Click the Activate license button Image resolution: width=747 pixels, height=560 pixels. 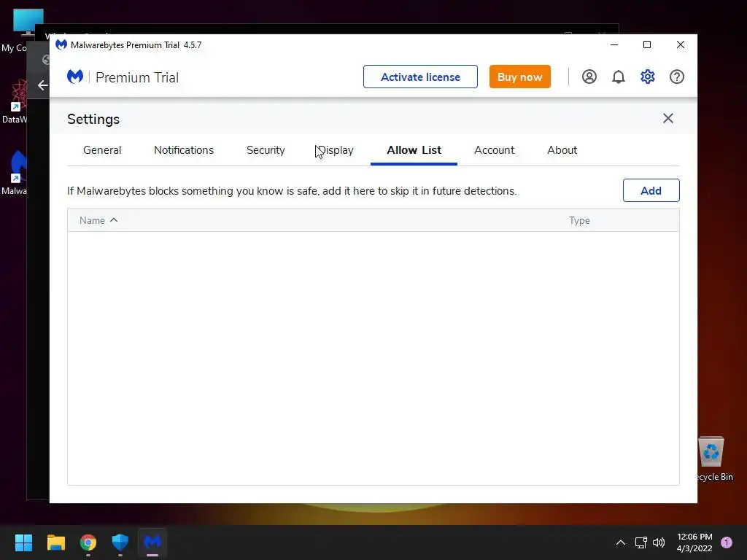pyautogui.click(x=420, y=77)
